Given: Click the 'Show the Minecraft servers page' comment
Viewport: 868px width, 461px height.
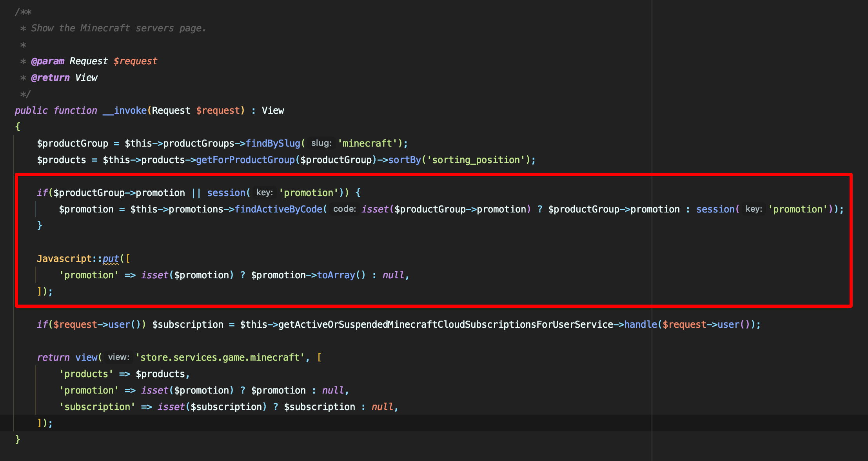Looking at the screenshot, I should click(x=118, y=28).
